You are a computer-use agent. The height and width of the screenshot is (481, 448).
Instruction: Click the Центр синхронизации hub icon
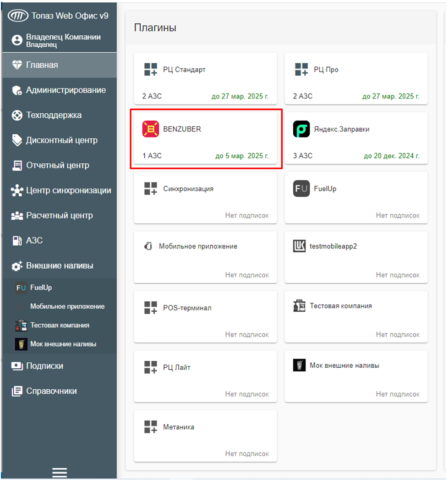17,190
